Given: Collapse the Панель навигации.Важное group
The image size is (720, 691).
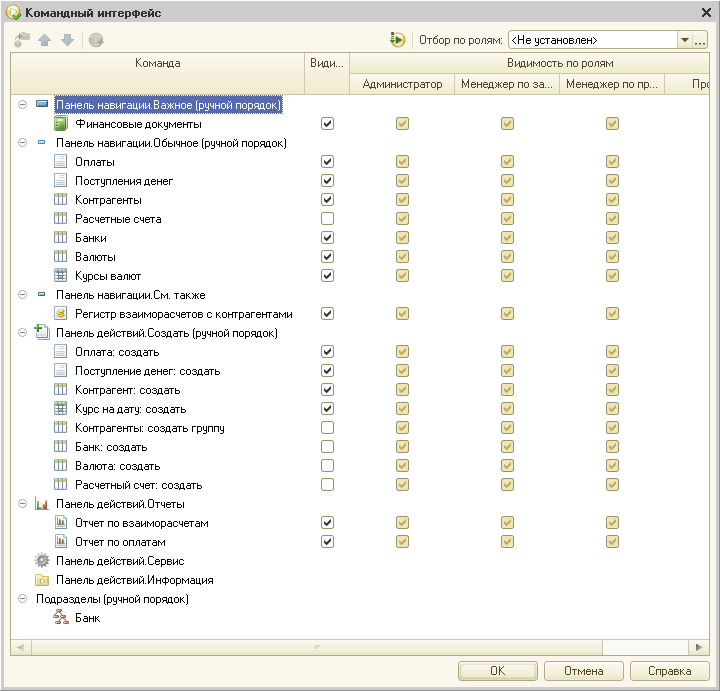Looking at the screenshot, I should (22, 105).
